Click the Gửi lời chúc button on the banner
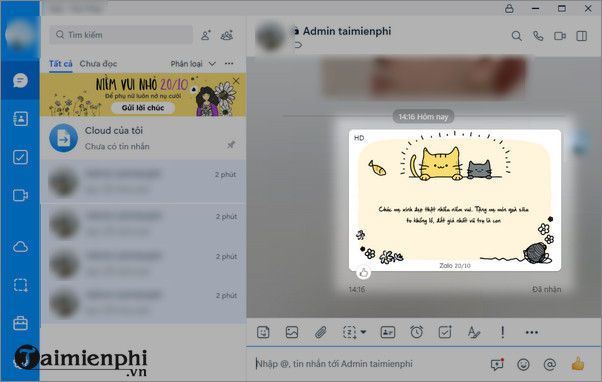The width and height of the screenshot is (602, 382). coord(143,108)
